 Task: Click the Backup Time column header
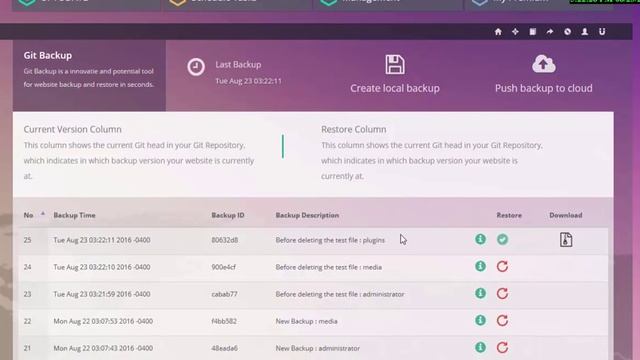point(74,215)
